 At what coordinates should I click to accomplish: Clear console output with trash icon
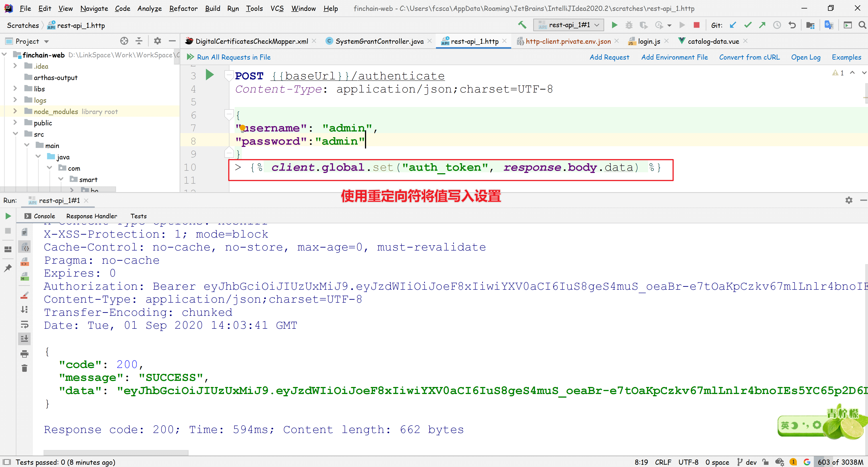[x=24, y=368]
